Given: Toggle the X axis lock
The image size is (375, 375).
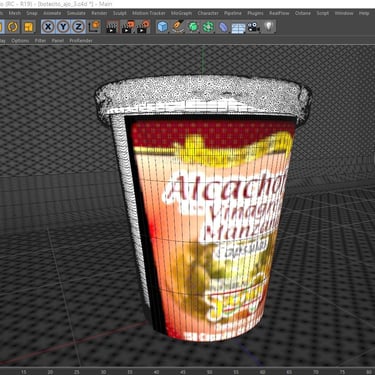Looking at the screenshot, I should point(48,27).
